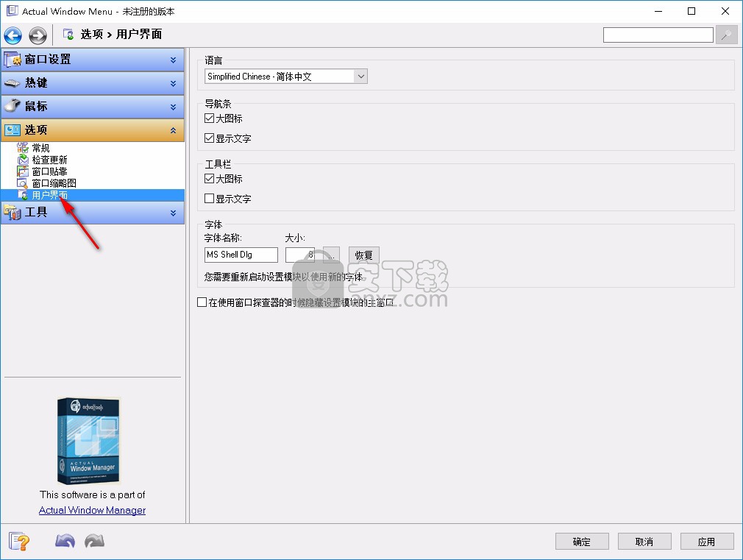Click 选项 in the breadcrumb
The width and height of the screenshot is (743, 560).
pyautogui.click(x=92, y=34)
